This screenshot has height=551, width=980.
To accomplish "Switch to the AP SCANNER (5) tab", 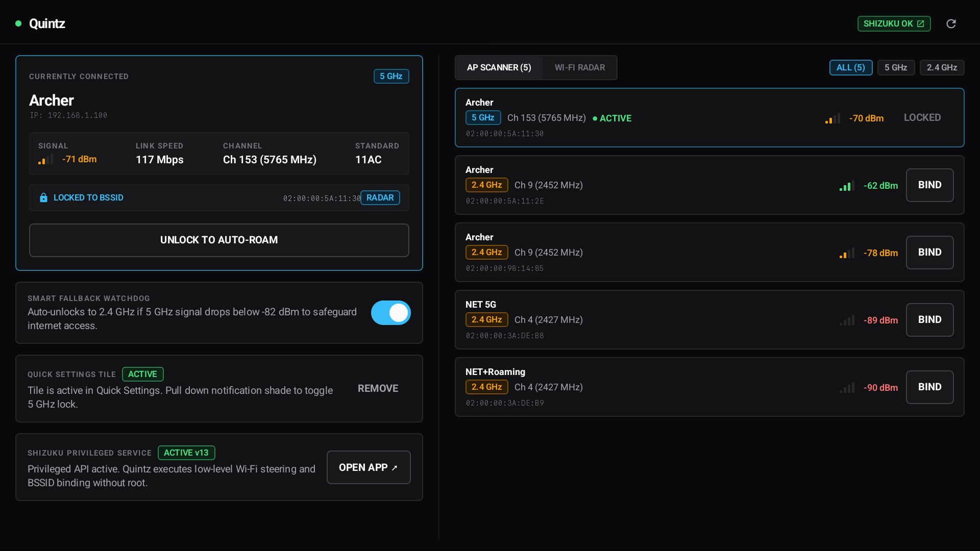I will click(x=499, y=67).
